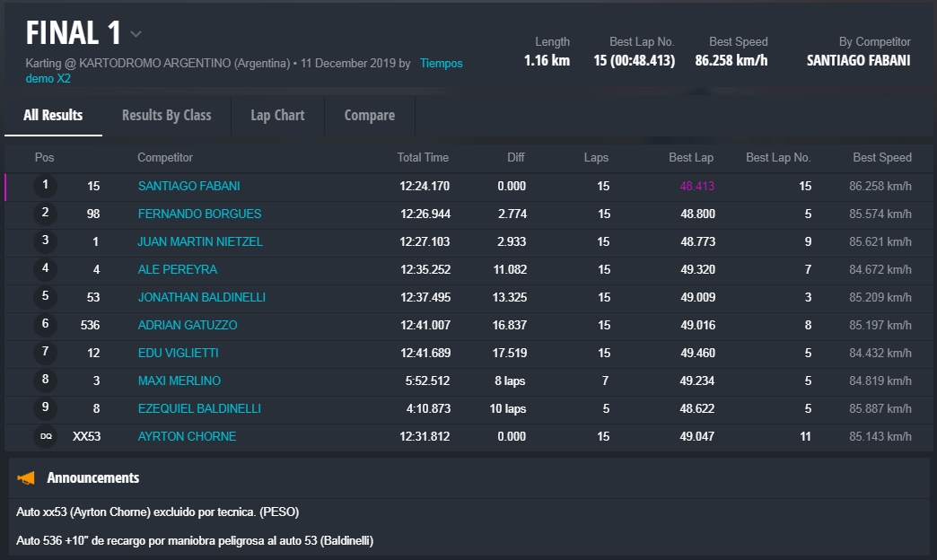Image resolution: width=937 pixels, height=560 pixels.
Task: Select EZEQUIEL BALDINELLI competitor link
Action: pyautogui.click(x=199, y=409)
